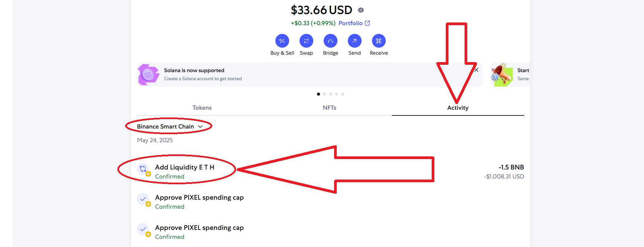Open Portfolio external link
The image size is (644, 247).
(x=354, y=23)
